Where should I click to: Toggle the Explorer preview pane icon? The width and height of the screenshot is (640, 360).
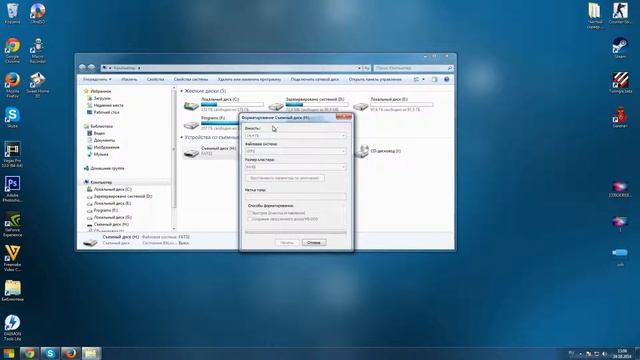tap(434, 79)
